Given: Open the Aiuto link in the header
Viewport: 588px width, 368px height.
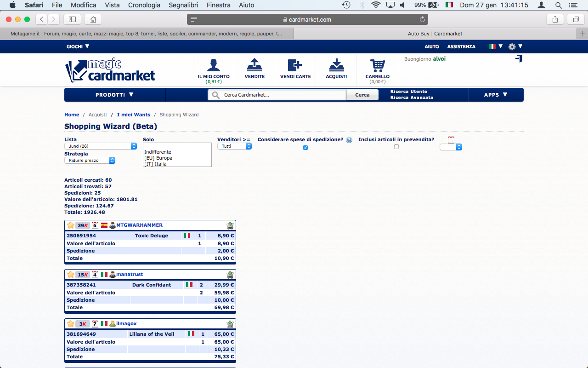Looking at the screenshot, I should (x=432, y=46).
